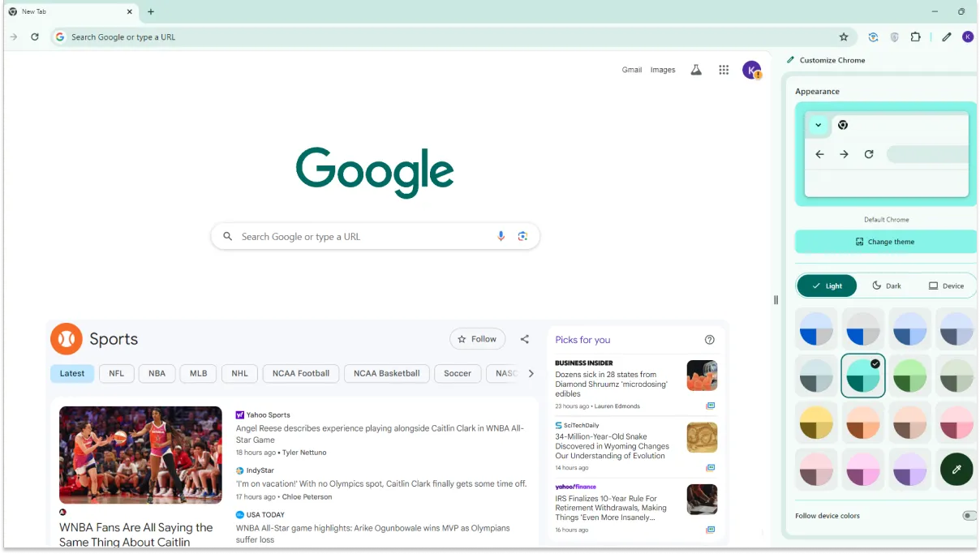Open the Extensions puzzle-piece menu
The image size is (980, 554).
(x=915, y=37)
